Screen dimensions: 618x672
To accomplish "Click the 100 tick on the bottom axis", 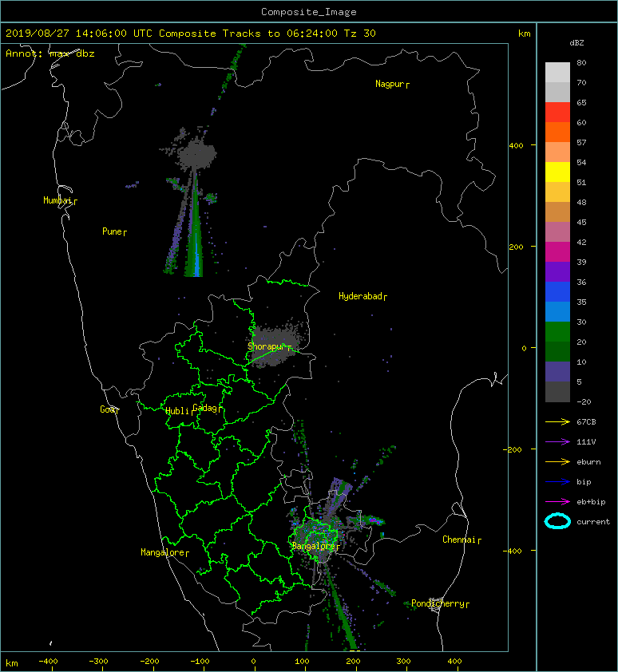I will point(302,662).
